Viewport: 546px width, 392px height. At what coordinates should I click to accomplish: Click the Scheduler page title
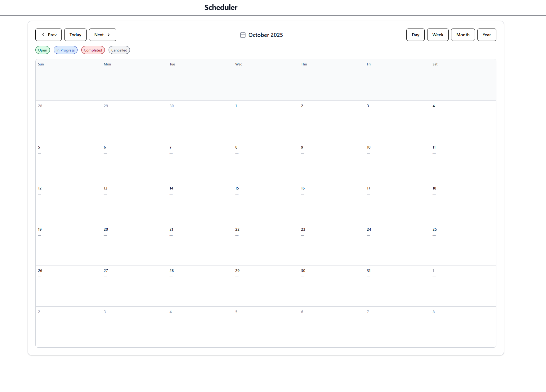(x=221, y=7)
